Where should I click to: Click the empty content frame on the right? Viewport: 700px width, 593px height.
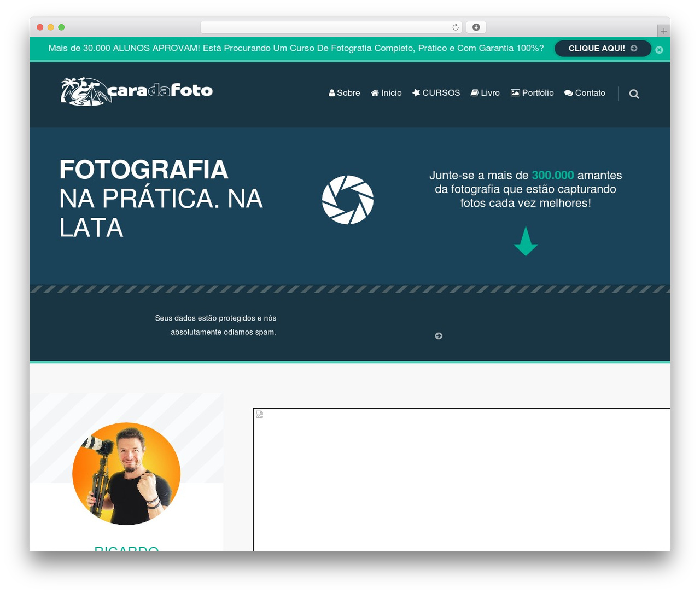click(462, 480)
